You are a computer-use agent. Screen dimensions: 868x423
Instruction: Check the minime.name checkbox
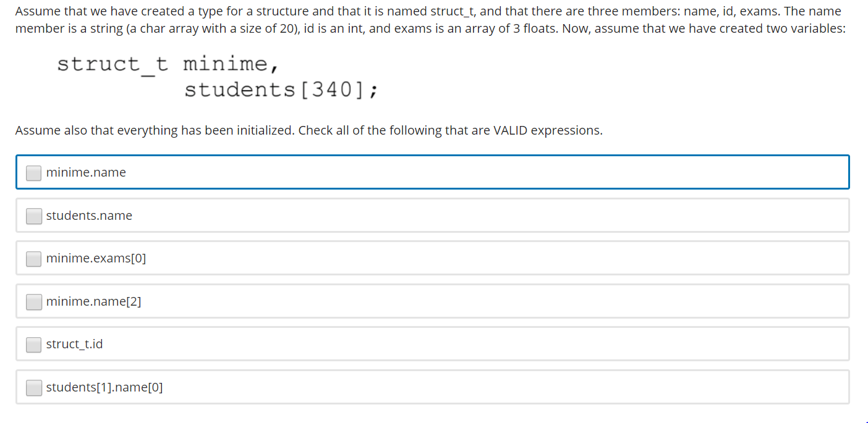(x=33, y=172)
